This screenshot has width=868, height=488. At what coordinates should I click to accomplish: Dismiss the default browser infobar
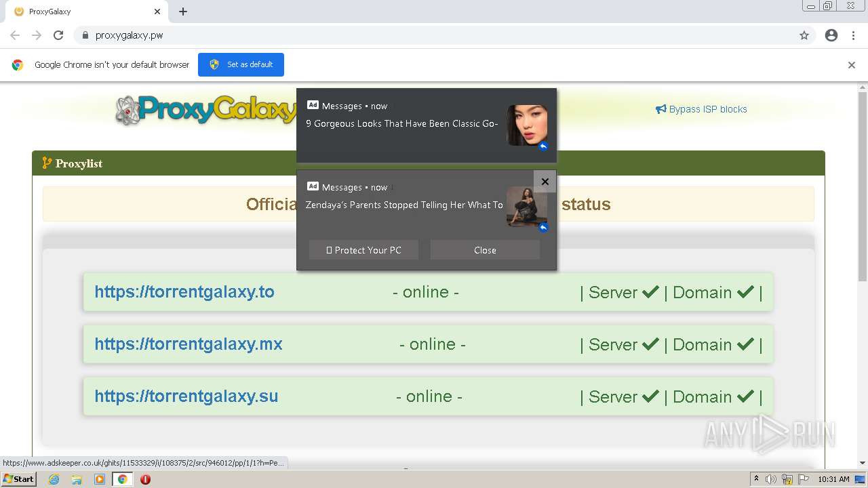coord(852,65)
